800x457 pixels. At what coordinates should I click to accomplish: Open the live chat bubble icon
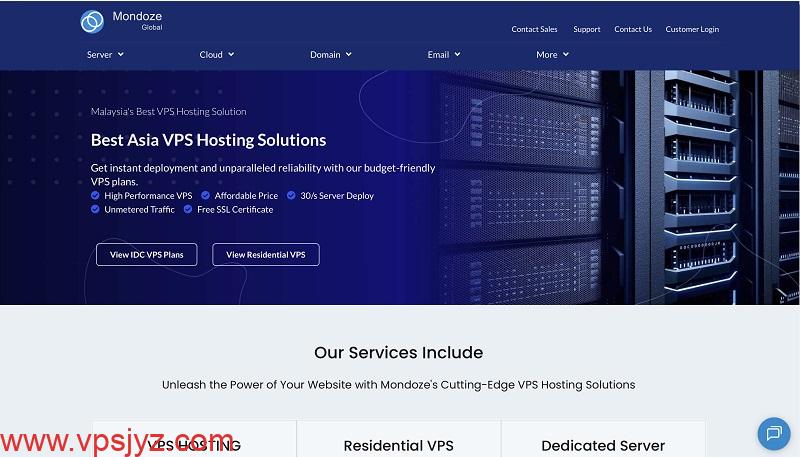coord(773,434)
